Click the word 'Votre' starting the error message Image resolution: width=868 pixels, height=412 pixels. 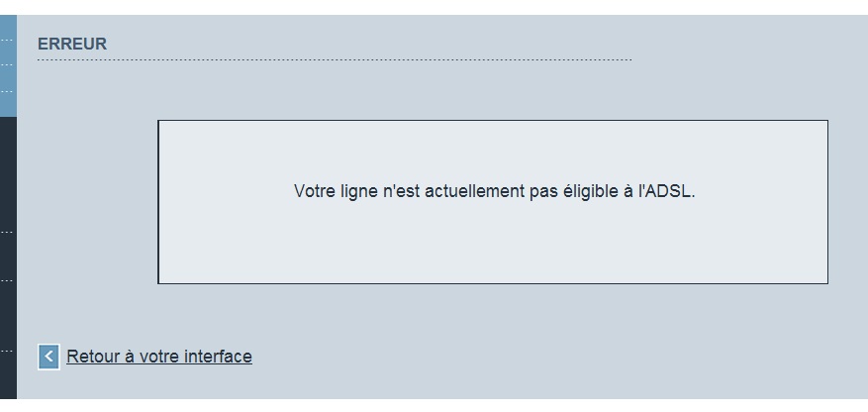314,190
